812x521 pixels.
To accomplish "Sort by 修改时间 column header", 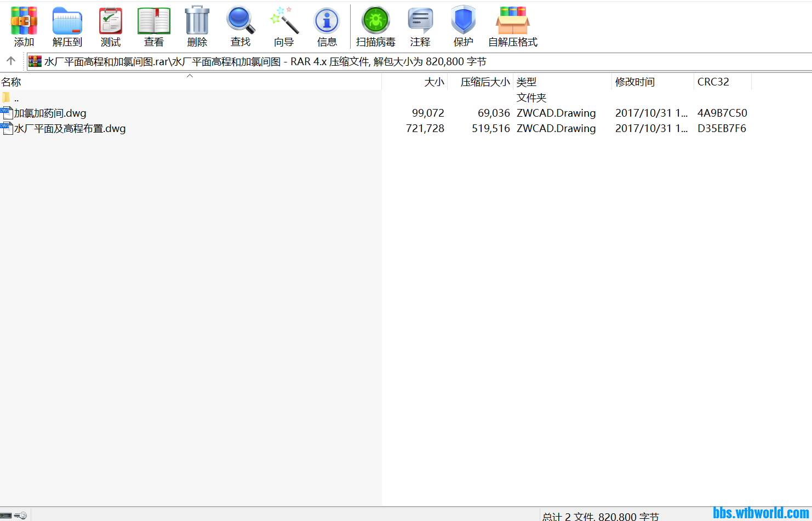I will coord(634,82).
